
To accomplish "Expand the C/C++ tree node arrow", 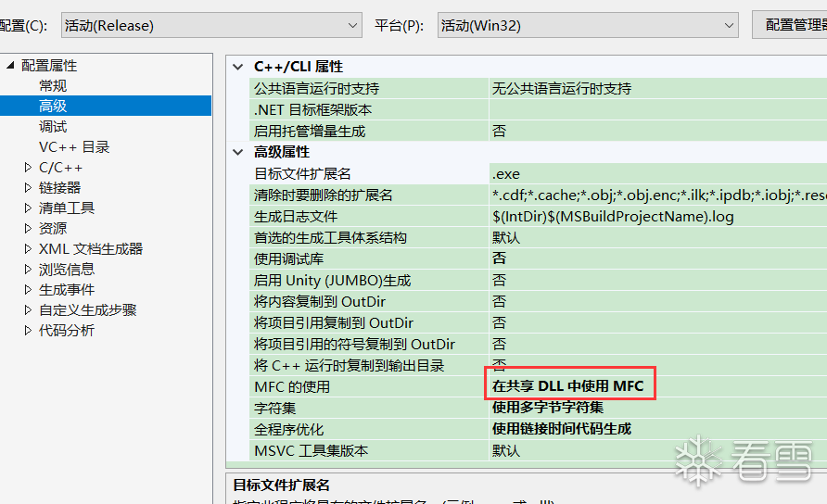I will (28, 167).
